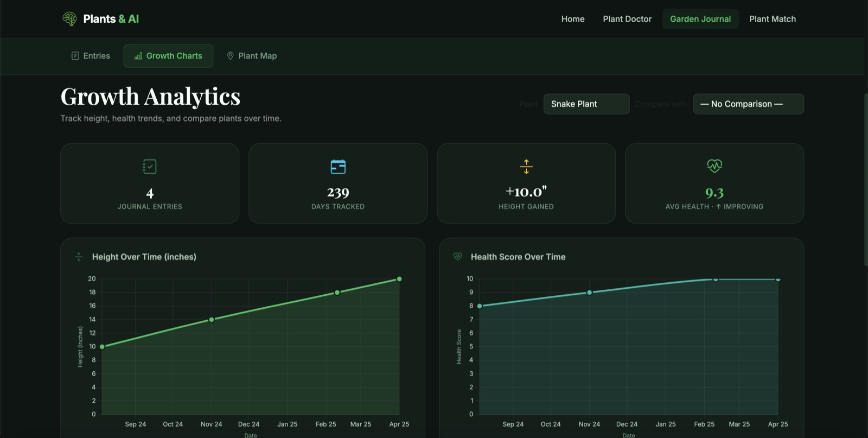Click the Feb 25 health chart point
The height and width of the screenshot is (438, 868).
716,280
